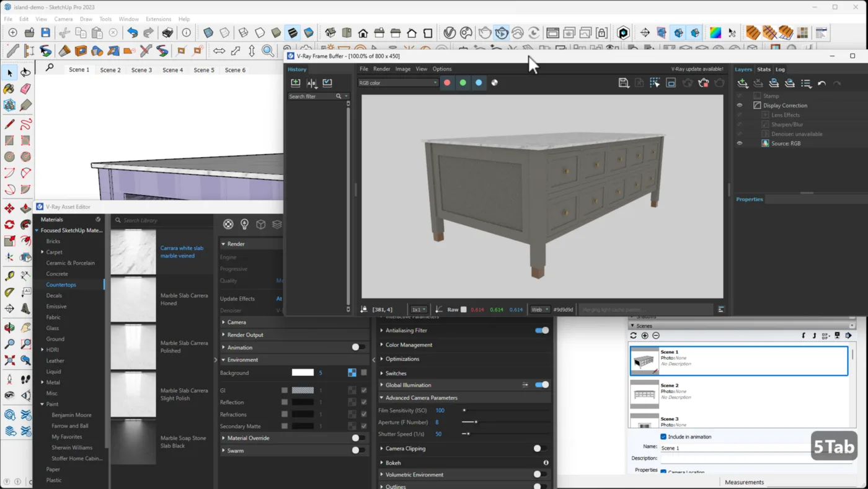The image size is (868, 489).
Task: Click the Add Scene plus icon
Action: pos(645,336)
